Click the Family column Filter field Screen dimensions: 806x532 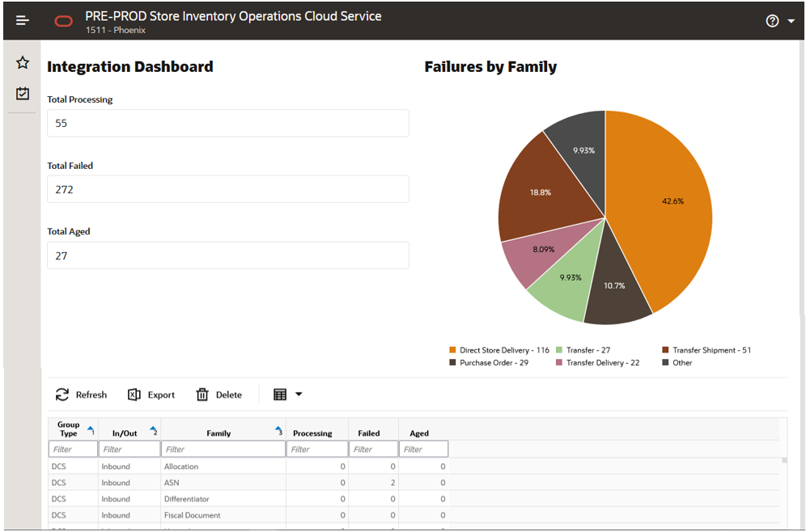point(223,449)
